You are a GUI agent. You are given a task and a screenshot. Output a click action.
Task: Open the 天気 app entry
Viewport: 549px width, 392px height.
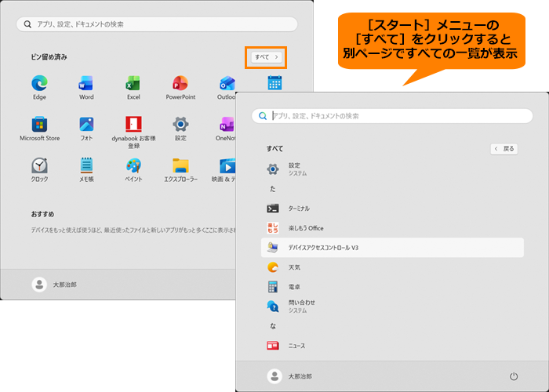coord(392,267)
